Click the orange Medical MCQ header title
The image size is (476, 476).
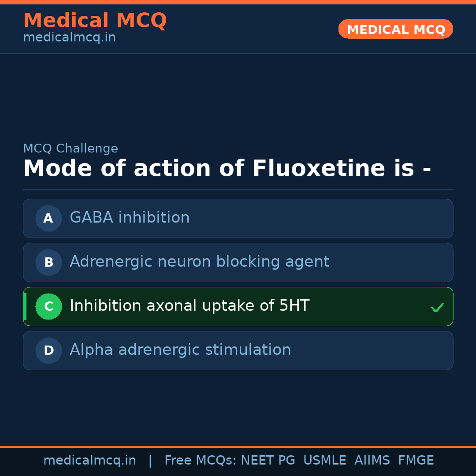95,21
